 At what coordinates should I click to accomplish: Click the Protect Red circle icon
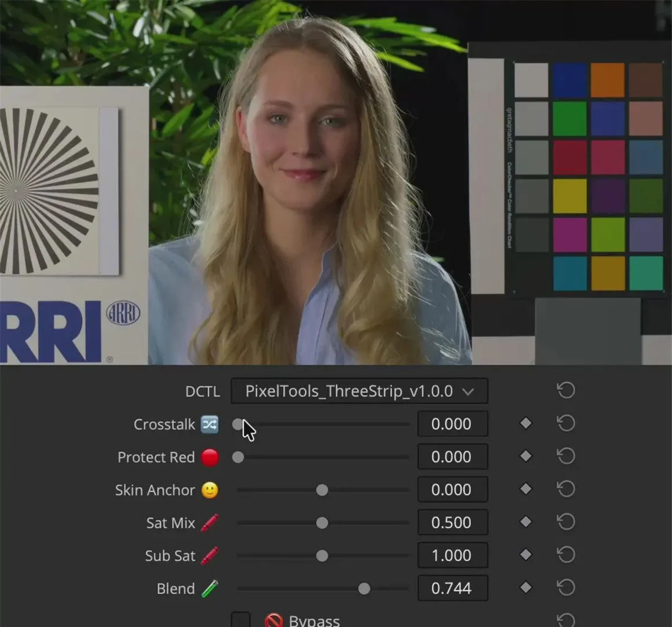[210, 457]
